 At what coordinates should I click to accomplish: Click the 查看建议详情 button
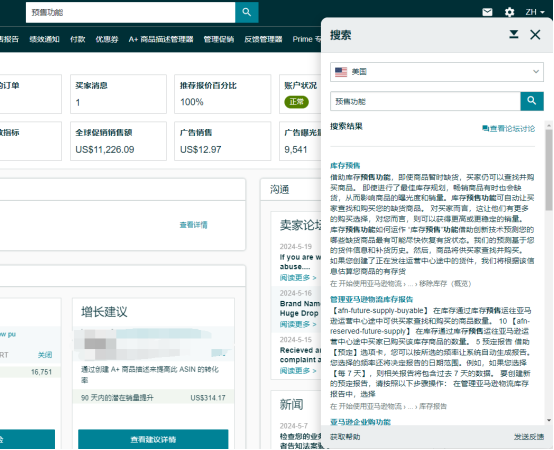click(x=153, y=439)
